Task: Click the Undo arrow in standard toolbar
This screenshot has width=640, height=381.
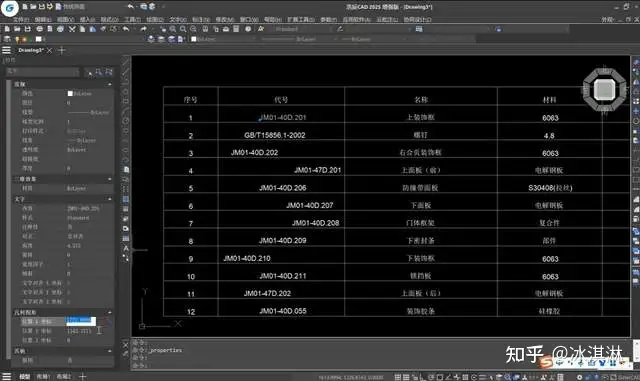Action: (126, 29)
